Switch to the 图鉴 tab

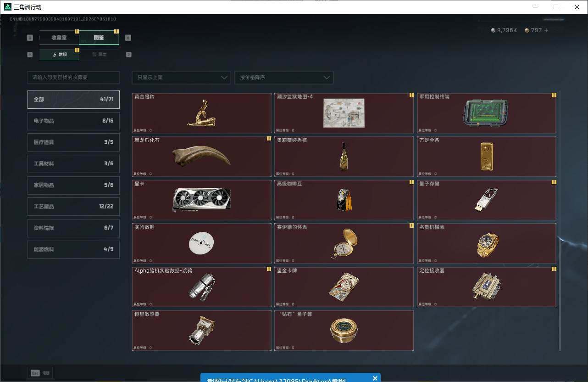coord(99,38)
